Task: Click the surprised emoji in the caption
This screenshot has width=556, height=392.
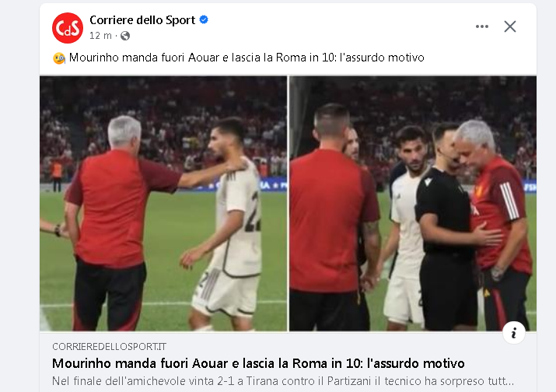Action: tap(59, 58)
